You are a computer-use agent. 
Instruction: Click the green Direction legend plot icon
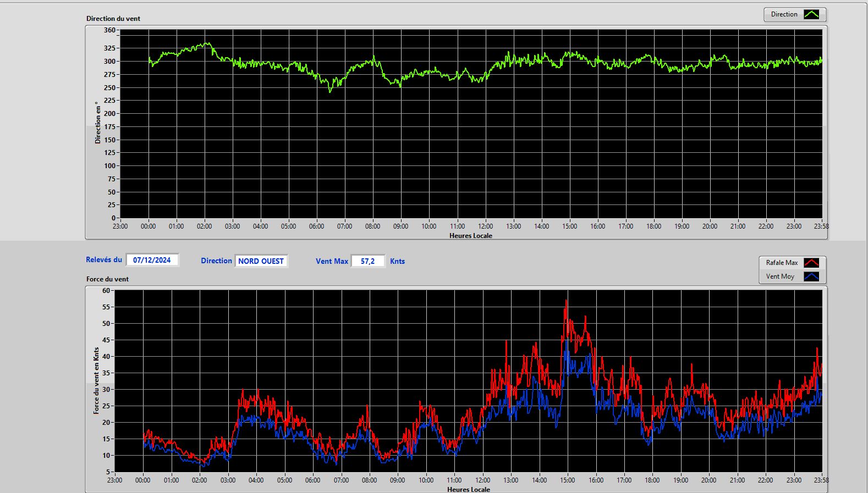[811, 15]
